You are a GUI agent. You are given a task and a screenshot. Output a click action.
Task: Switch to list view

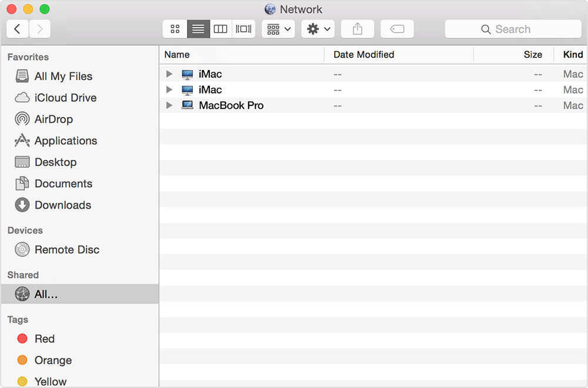point(198,29)
